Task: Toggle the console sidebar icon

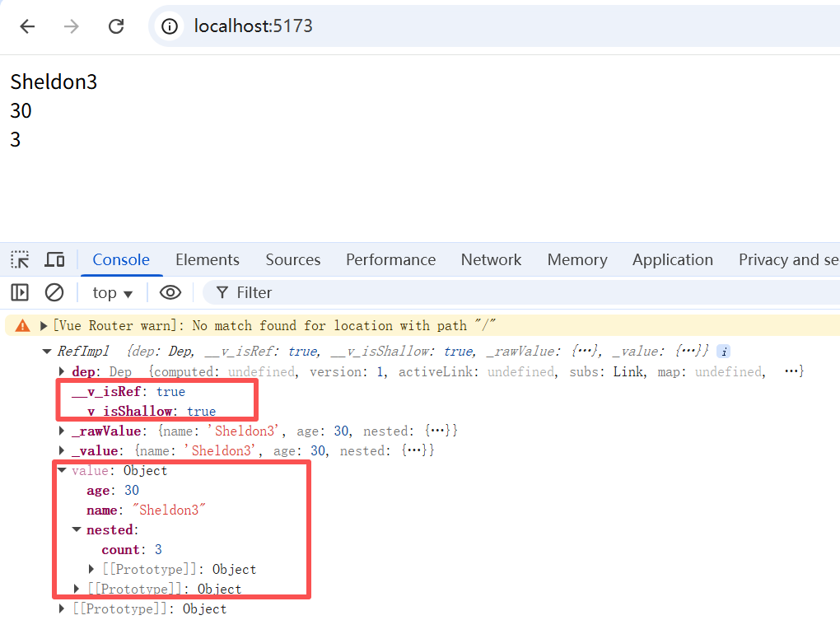Action: [20, 292]
